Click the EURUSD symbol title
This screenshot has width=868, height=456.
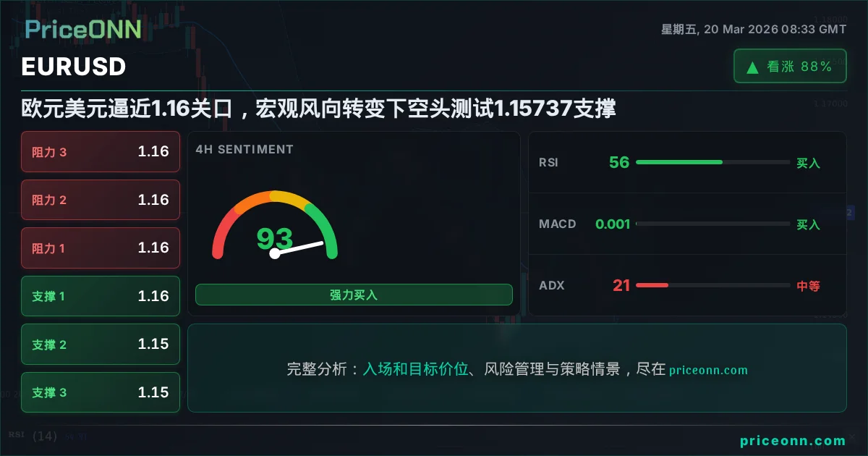pyautogui.click(x=74, y=67)
